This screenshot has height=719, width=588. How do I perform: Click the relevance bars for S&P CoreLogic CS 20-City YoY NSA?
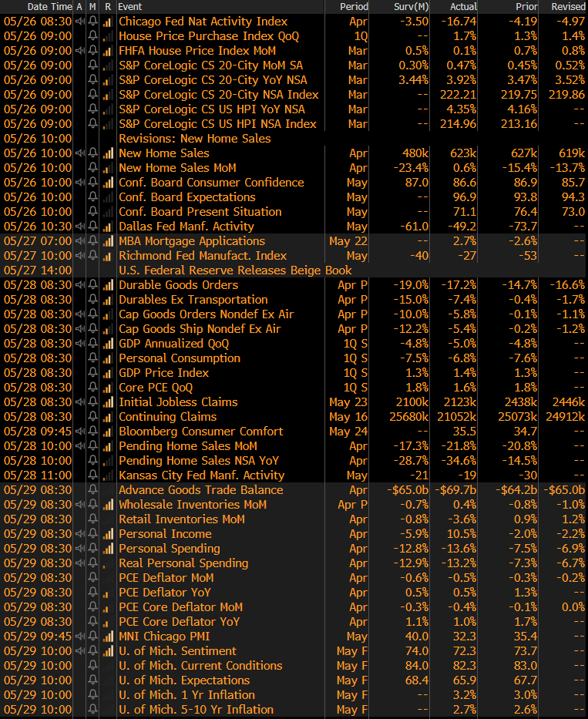pyautogui.click(x=108, y=80)
